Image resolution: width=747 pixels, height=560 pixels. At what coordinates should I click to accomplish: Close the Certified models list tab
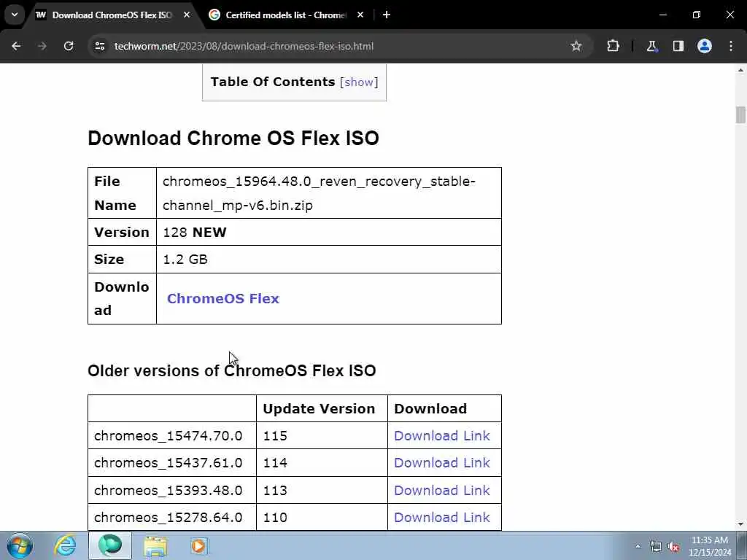tap(360, 15)
